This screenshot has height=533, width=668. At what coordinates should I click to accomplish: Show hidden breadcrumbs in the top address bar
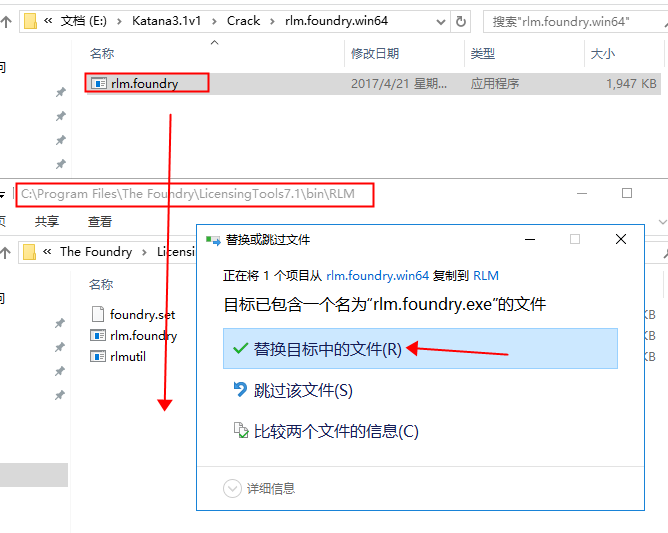point(48,20)
